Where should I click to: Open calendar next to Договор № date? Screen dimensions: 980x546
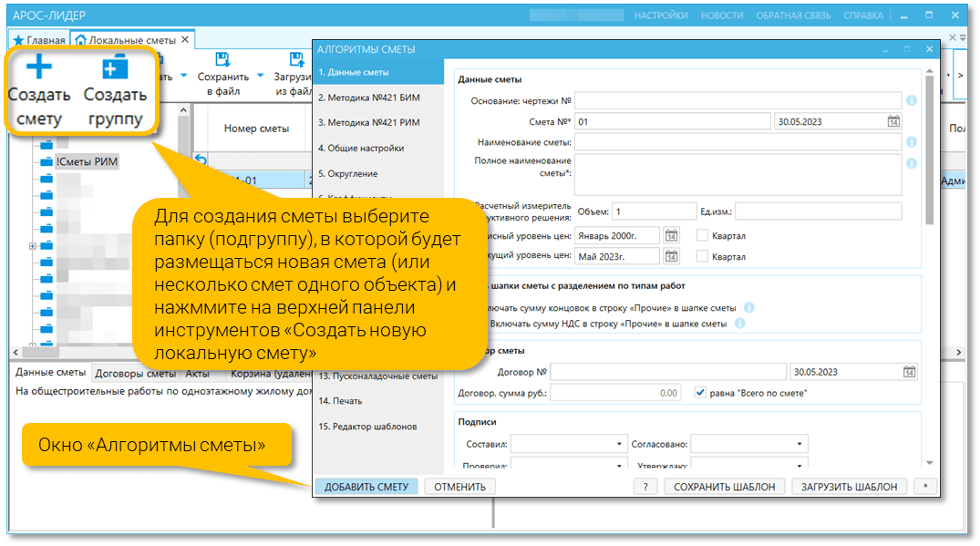pyautogui.click(x=910, y=372)
